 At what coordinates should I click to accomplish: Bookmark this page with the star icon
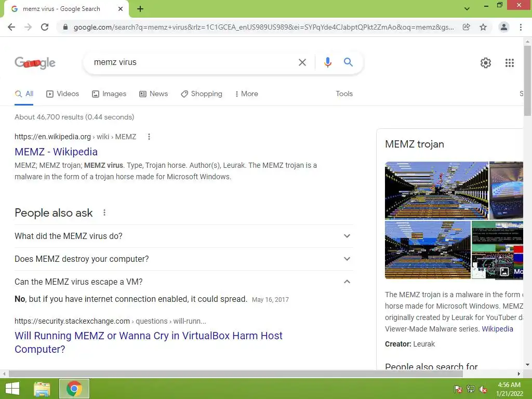[483, 27]
